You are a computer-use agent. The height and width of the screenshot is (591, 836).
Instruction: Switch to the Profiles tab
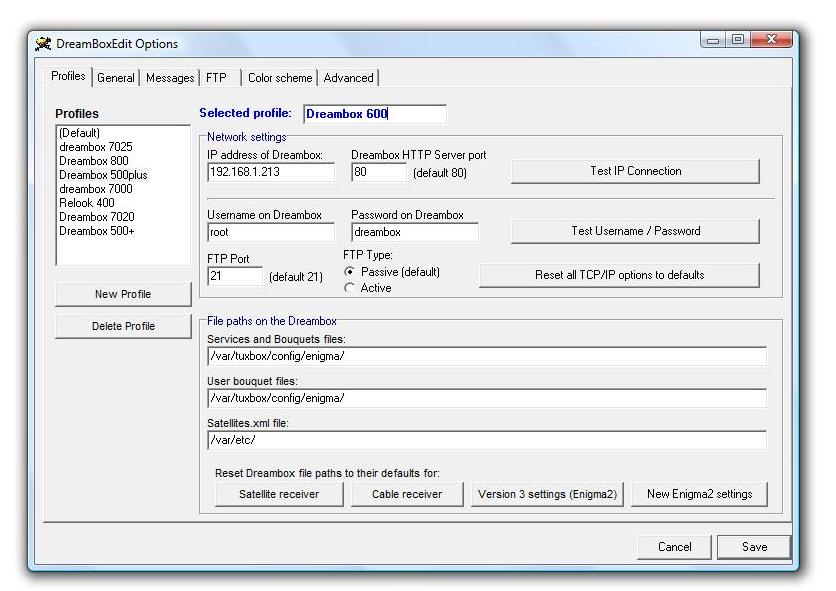click(68, 76)
